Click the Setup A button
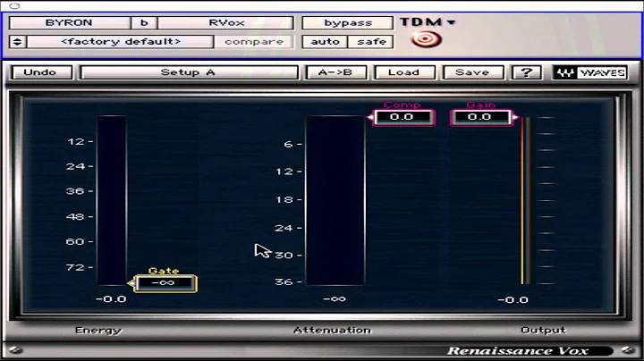This screenshot has width=644, height=361. pos(189,72)
